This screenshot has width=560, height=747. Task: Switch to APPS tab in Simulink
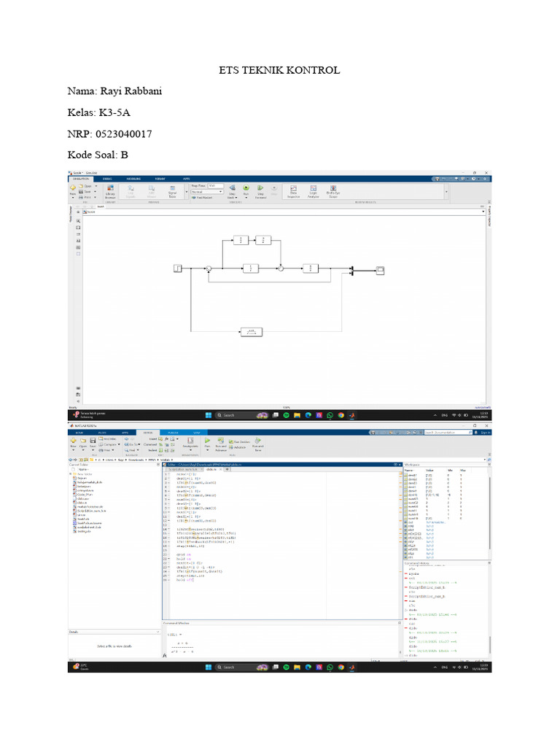[x=186, y=179]
